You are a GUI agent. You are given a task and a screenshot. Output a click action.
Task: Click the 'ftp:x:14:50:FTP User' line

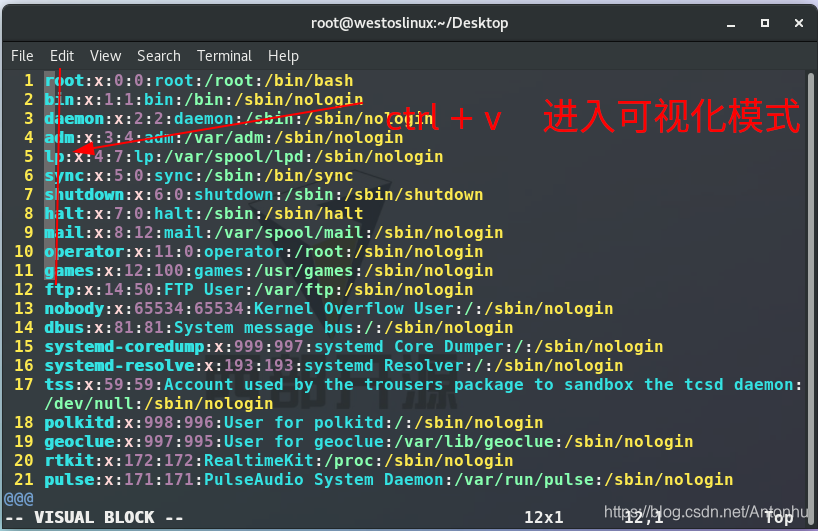coord(259,289)
